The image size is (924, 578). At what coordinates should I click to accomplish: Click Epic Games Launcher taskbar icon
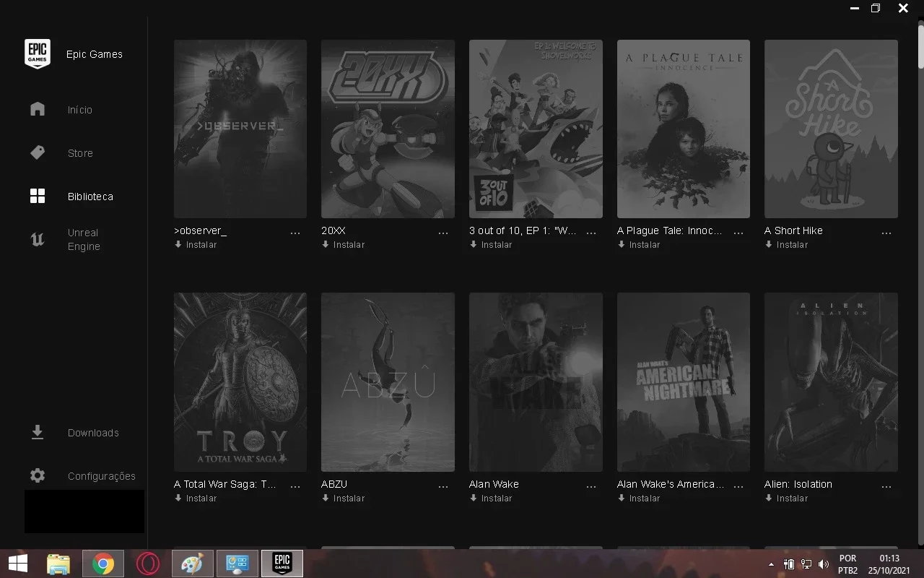point(282,564)
